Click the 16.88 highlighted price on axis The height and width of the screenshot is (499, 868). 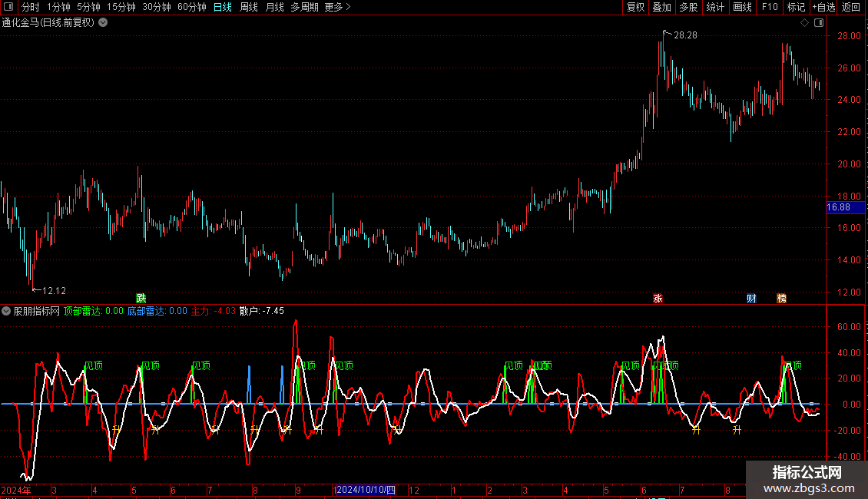tap(839, 207)
